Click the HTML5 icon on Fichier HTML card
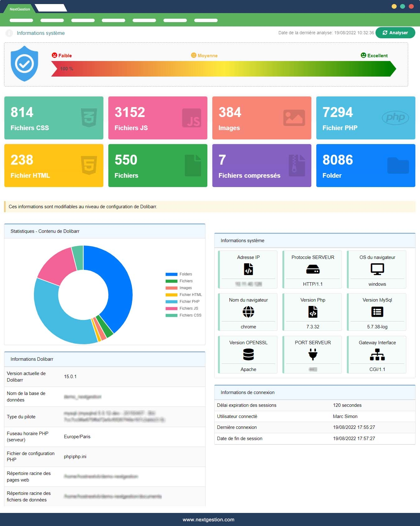 point(89,165)
